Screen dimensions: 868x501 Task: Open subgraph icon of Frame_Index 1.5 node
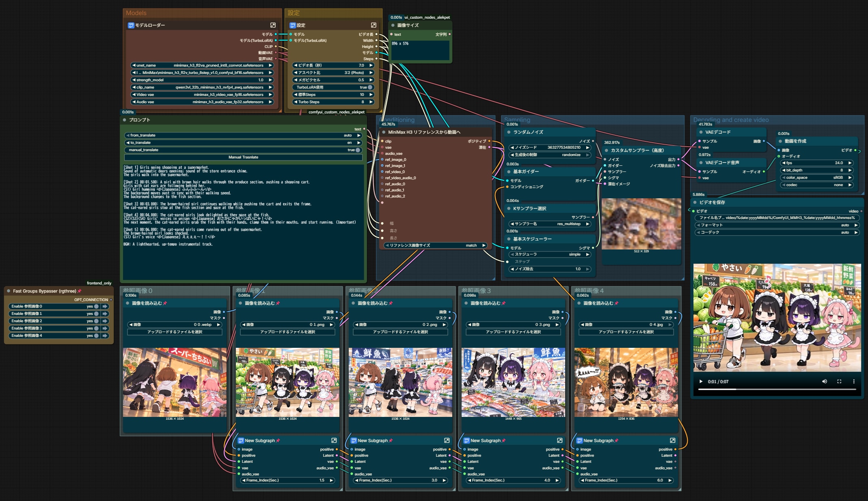point(334,440)
